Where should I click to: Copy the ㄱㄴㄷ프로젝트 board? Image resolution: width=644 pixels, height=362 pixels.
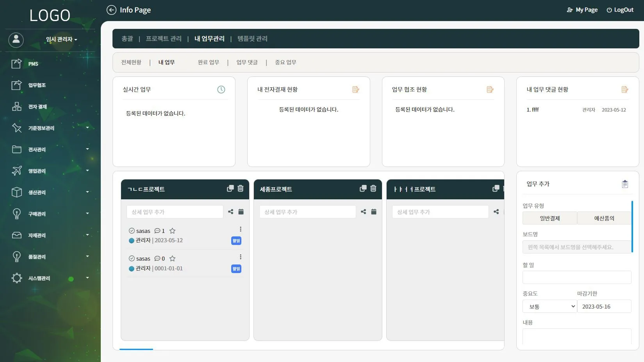(230, 188)
